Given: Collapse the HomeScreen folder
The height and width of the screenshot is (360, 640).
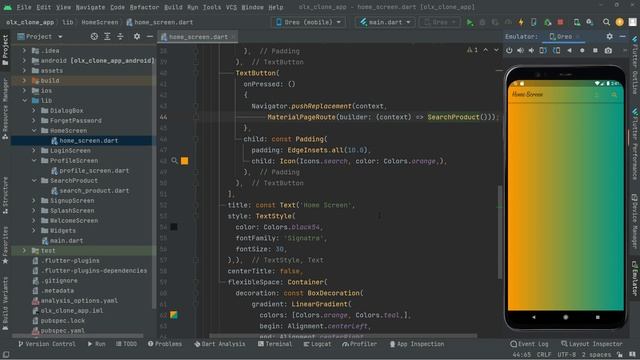Looking at the screenshot, I should (x=34, y=131).
